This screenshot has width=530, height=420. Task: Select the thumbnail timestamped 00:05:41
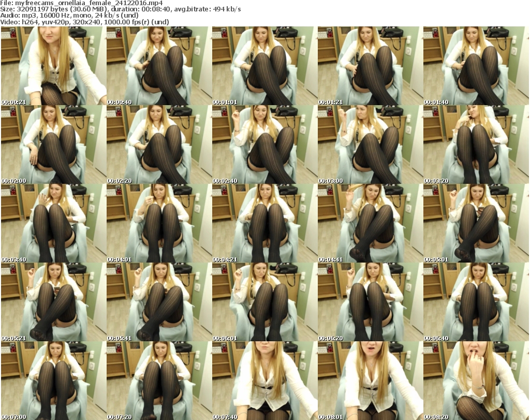pyautogui.click(x=159, y=302)
